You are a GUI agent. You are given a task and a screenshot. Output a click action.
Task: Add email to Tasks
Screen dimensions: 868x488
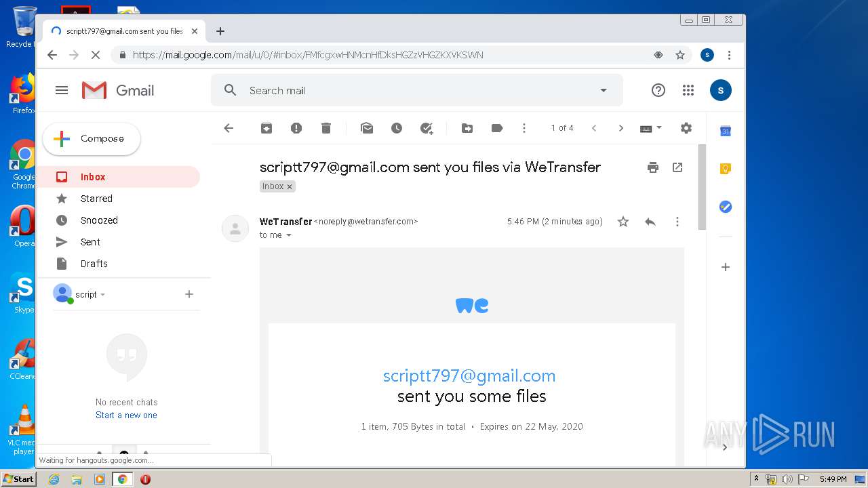tap(427, 128)
